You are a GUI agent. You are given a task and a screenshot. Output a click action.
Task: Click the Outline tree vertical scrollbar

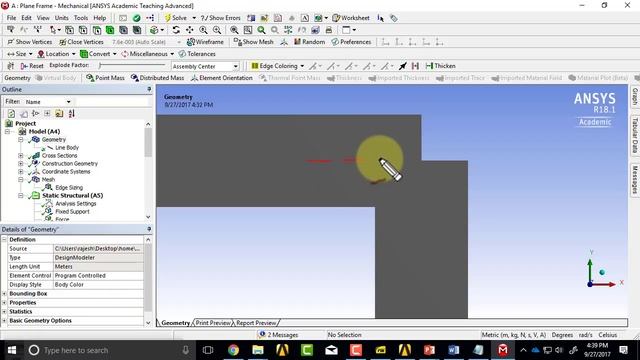[x=148, y=170]
